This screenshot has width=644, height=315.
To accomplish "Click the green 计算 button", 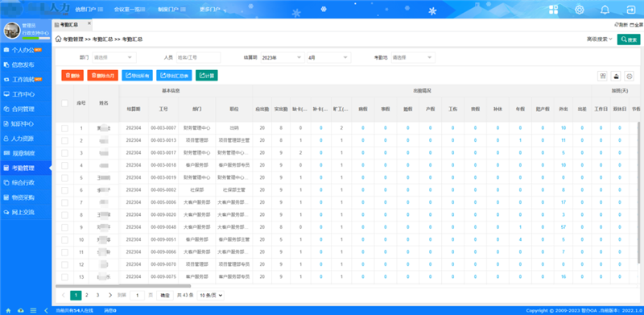I will click(207, 76).
